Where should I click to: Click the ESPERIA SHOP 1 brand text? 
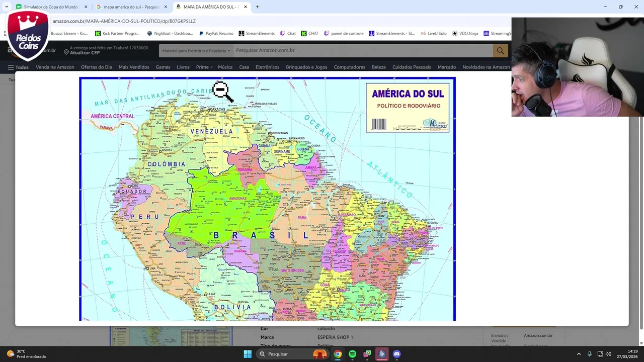click(335, 337)
